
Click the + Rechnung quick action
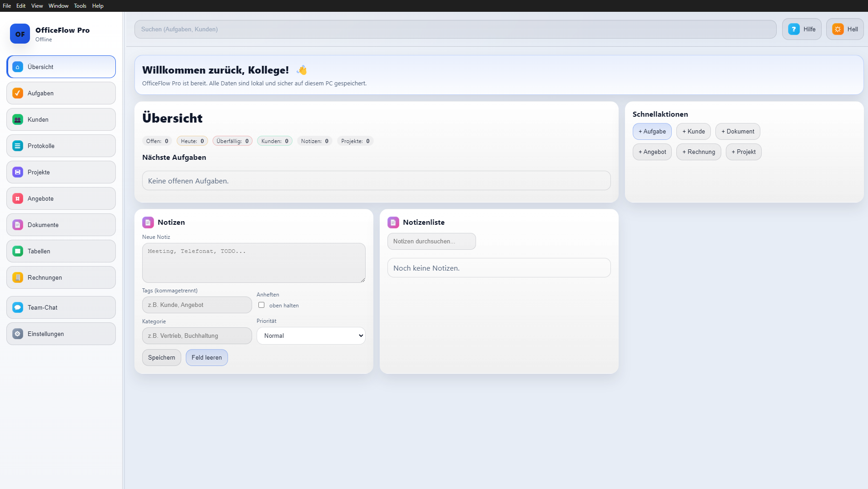coord(699,152)
